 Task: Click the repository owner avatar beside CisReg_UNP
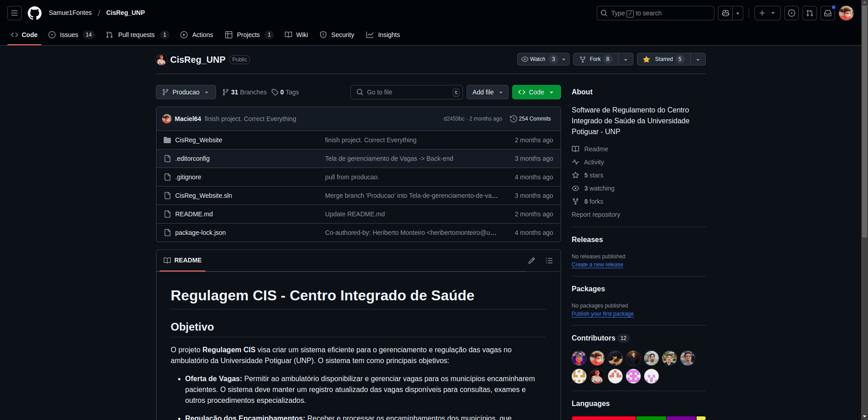(x=161, y=60)
